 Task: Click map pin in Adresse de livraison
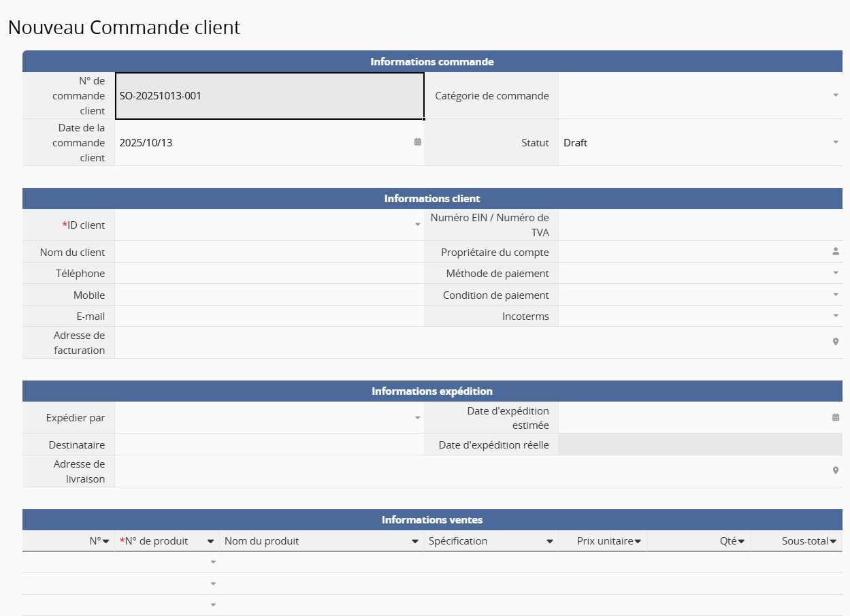click(x=836, y=470)
